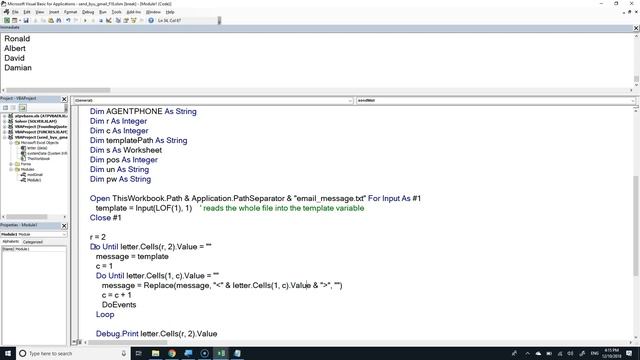Expand the Forms folder

tap(11, 164)
